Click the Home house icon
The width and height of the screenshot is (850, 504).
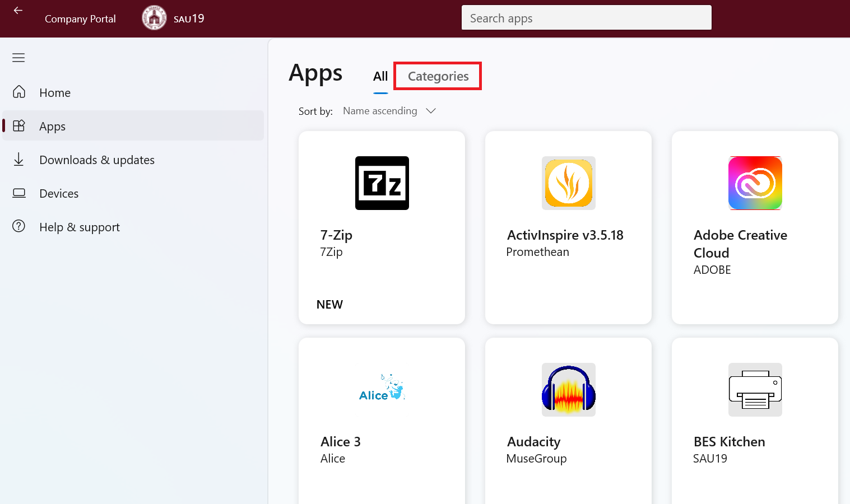(19, 92)
